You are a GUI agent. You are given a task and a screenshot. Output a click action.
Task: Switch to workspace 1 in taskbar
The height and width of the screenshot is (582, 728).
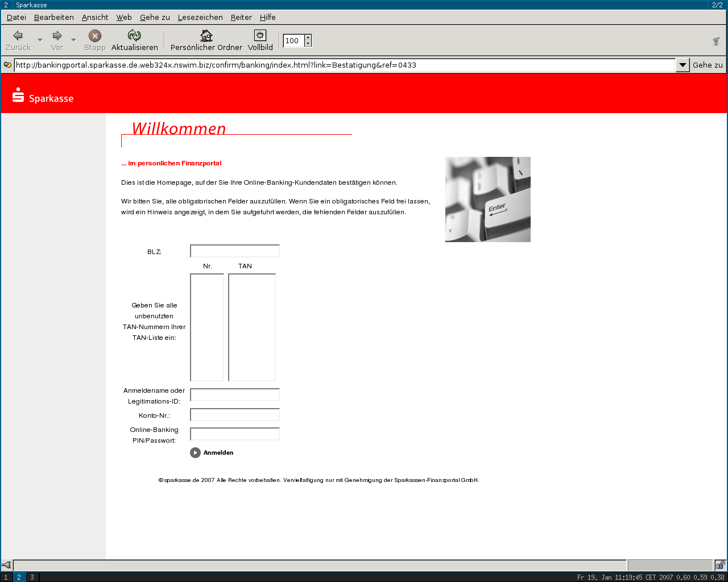(x=6, y=577)
